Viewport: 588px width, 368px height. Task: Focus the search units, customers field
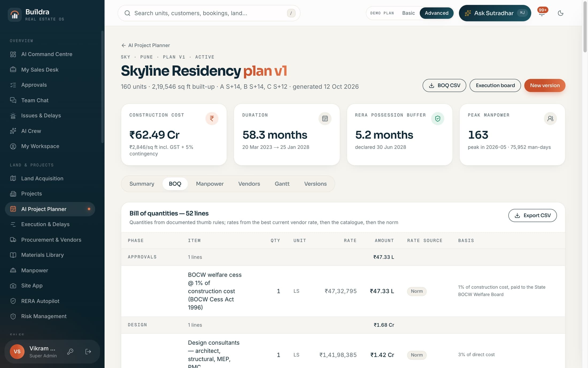pos(209,13)
